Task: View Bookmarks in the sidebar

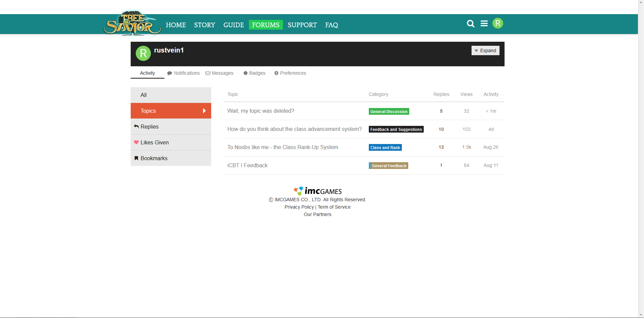Action: 154,158
